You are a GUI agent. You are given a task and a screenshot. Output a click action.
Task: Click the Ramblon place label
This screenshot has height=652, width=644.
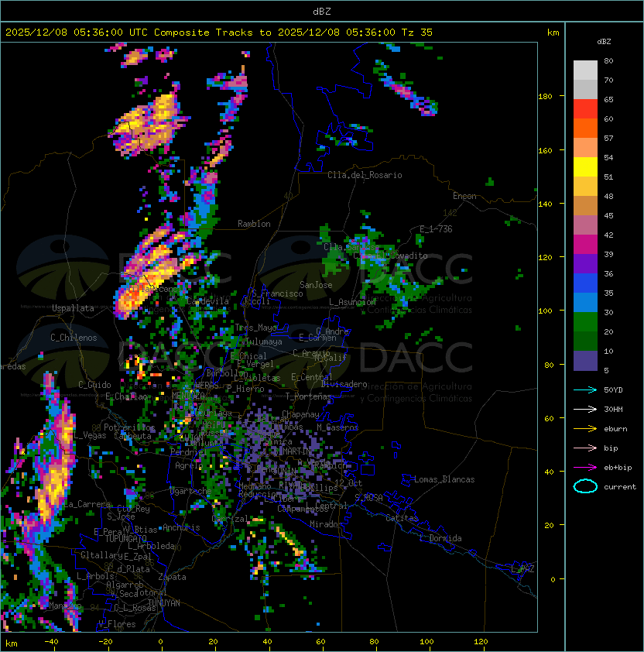pos(254,224)
